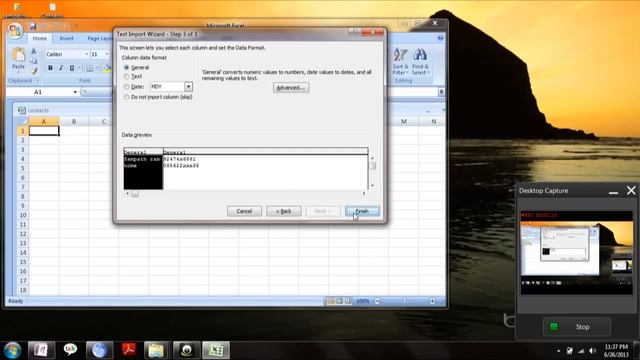Open the Excel taskbar icon
The height and width of the screenshot is (360, 640).
click(x=216, y=350)
